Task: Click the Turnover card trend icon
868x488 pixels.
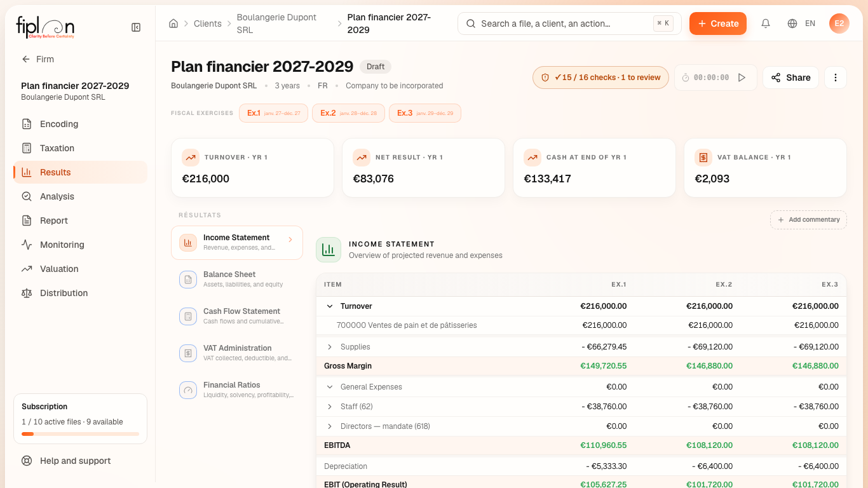Action: [191, 158]
